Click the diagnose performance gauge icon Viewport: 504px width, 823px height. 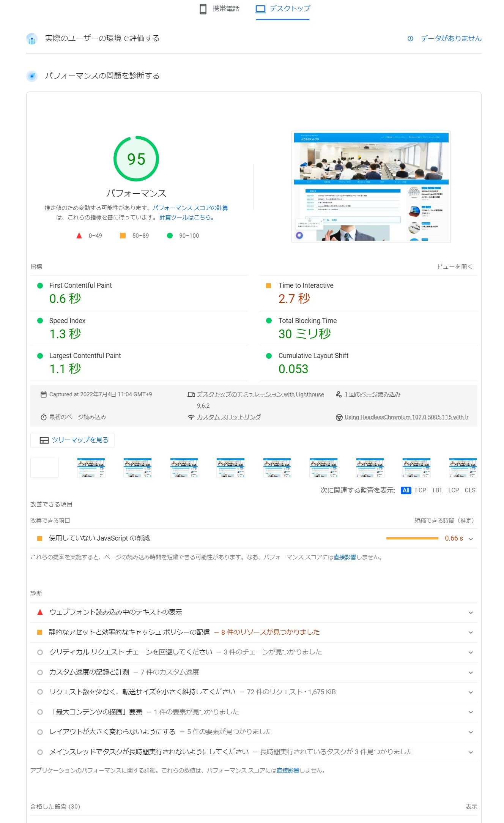32,76
